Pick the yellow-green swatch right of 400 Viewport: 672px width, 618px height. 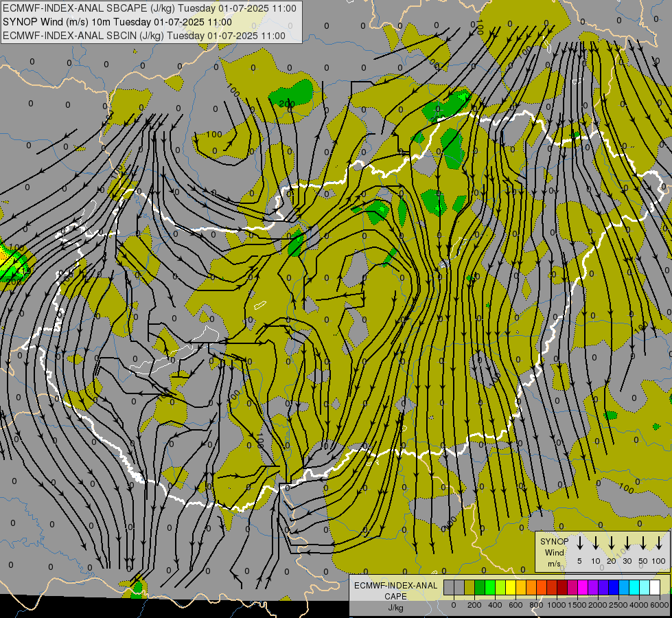pyautogui.click(x=500, y=587)
